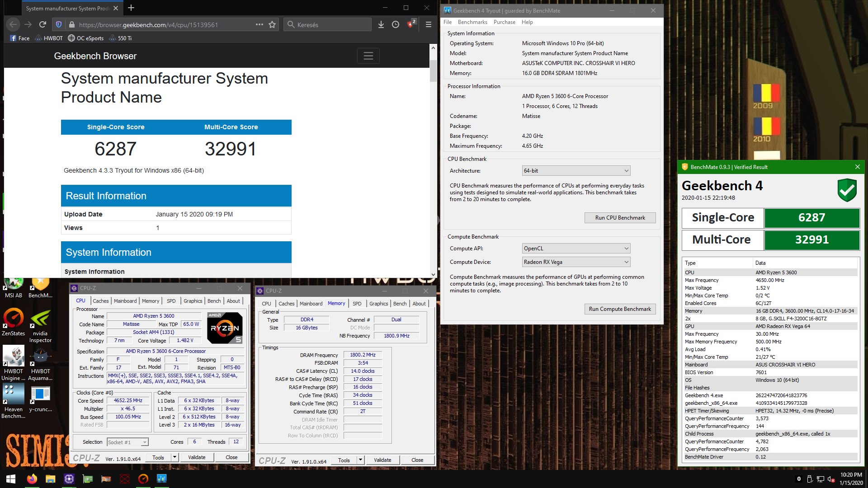Click the padlock site security icon
The width and height of the screenshot is (868, 488).
pyautogui.click(x=71, y=24)
